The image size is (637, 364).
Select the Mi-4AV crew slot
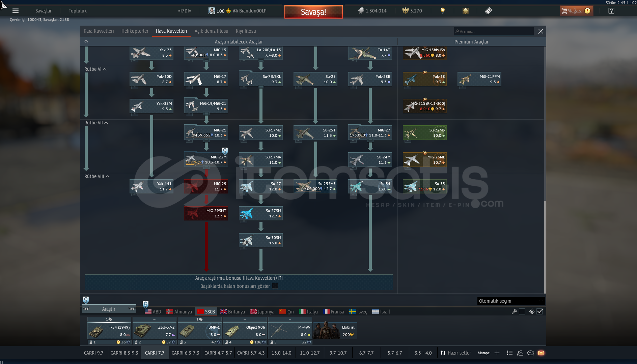pyautogui.click(x=290, y=331)
